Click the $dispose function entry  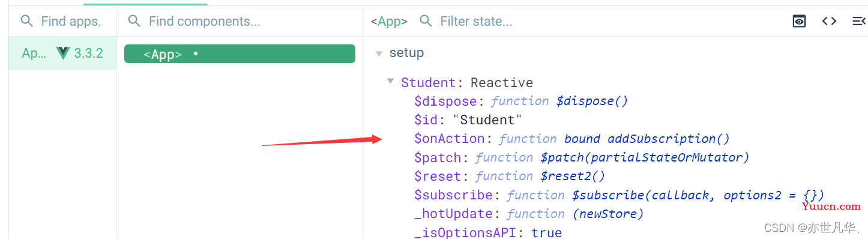tap(521, 101)
